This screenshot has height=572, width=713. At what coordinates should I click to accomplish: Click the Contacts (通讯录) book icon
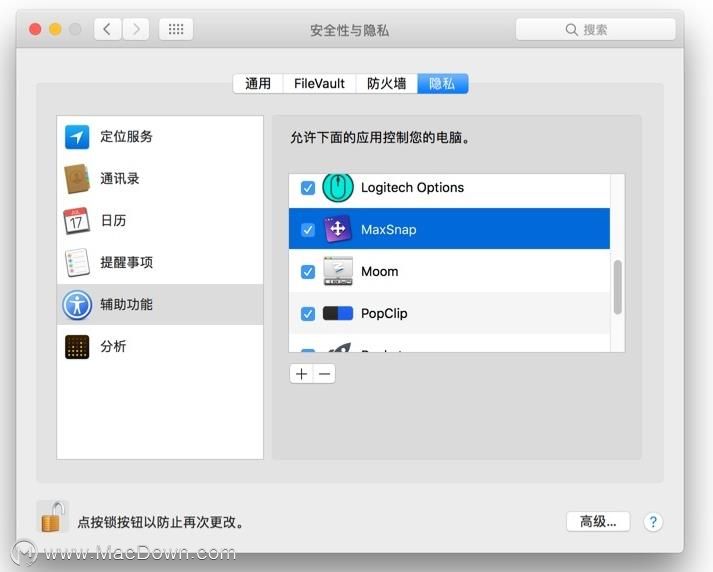[x=77, y=179]
